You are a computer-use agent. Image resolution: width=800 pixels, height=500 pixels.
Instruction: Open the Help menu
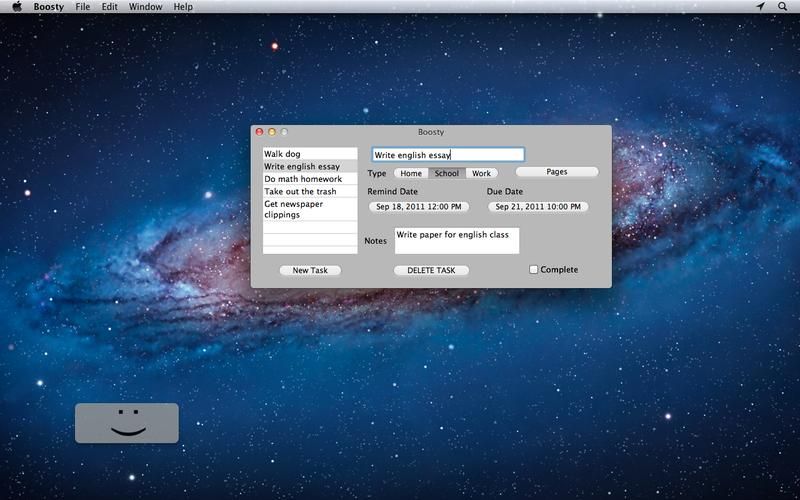[x=183, y=7]
